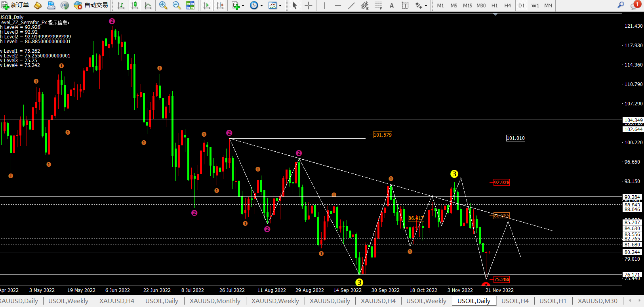The width and height of the screenshot is (644, 307).
Task: Select the D1 daily timeframe
Action: tap(522, 6)
